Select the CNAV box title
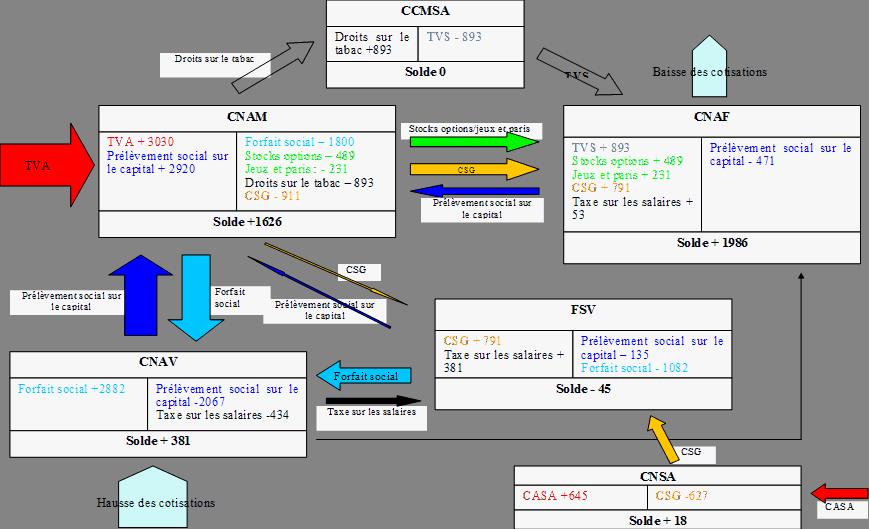 point(158,362)
